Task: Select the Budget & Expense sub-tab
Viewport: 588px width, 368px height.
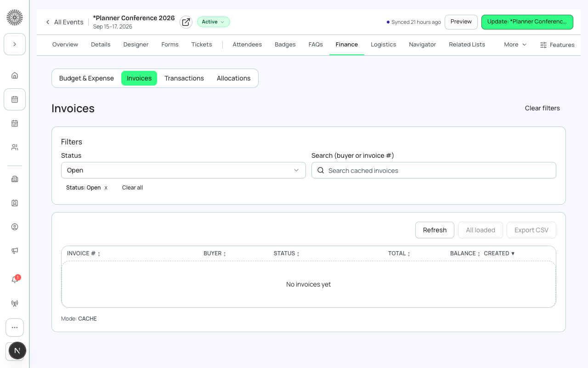Action: (x=86, y=78)
